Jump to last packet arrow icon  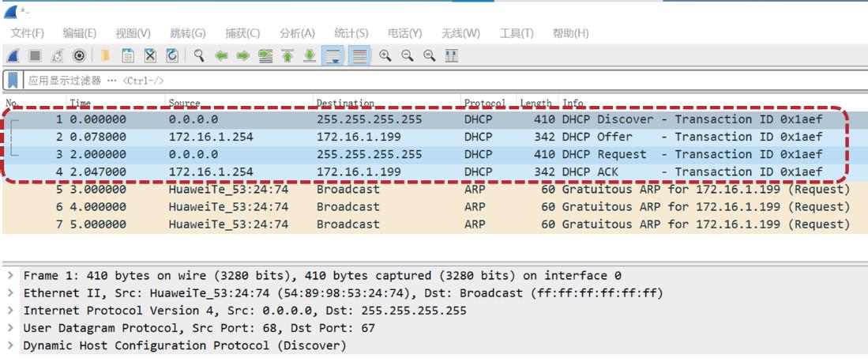[310, 55]
